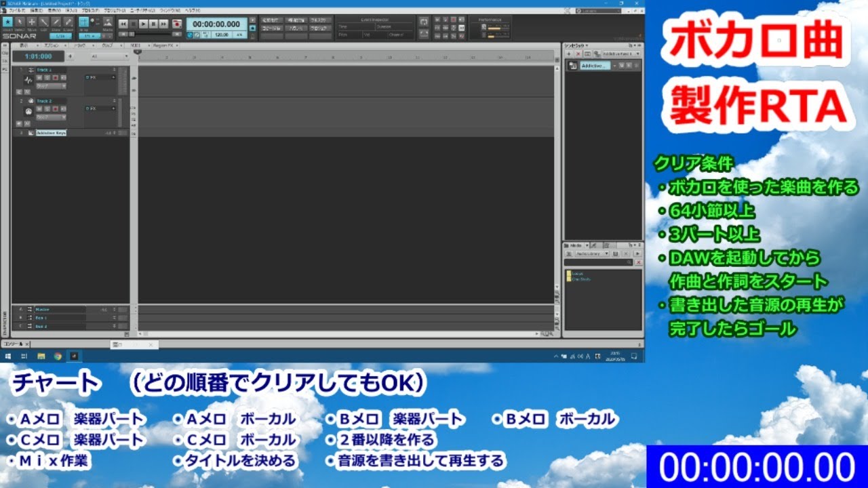Click the 120.00 tempo field
Image resolution: width=868 pixels, height=488 pixels.
click(222, 35)
